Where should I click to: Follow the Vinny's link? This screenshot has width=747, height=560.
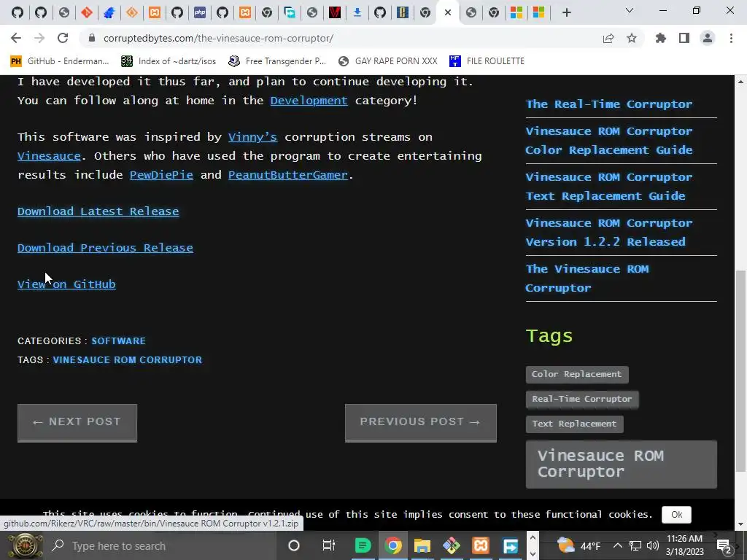[252, 137]
